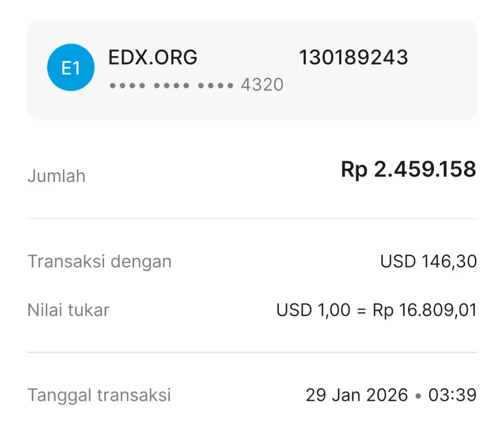The height and width of the screenshot is (427, 504).
Task: Click the masked card number dots
Action: (171, 86)
